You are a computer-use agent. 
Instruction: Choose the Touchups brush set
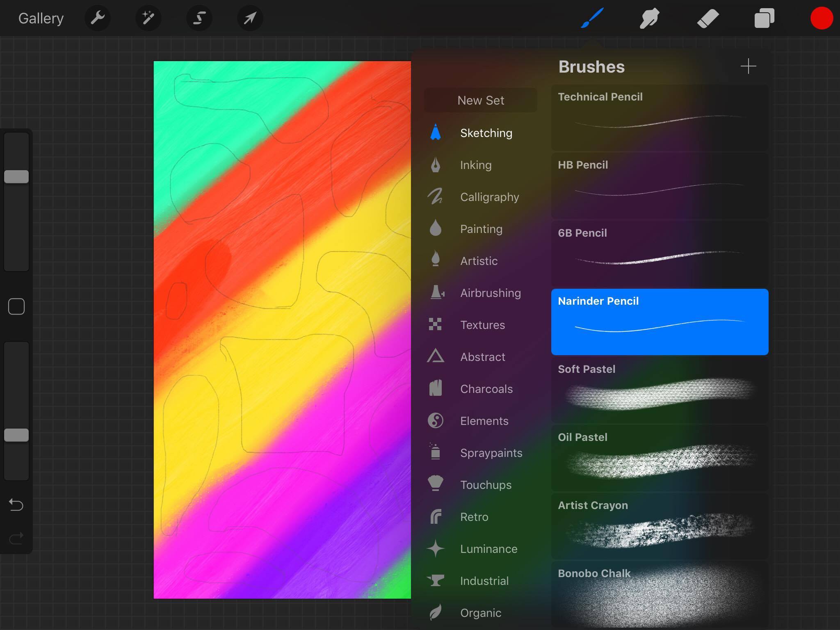481,485
